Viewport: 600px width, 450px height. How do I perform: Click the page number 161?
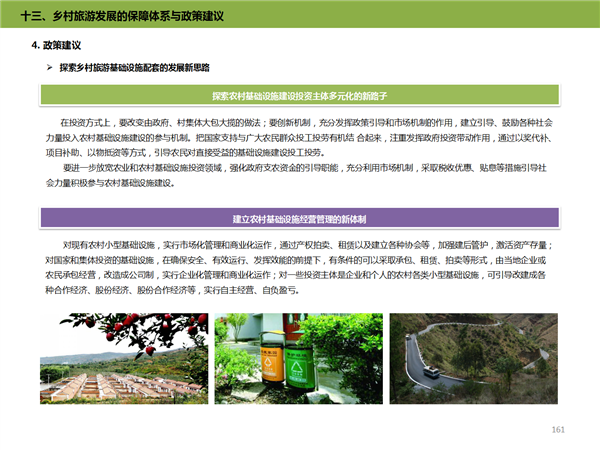point(559,430)
